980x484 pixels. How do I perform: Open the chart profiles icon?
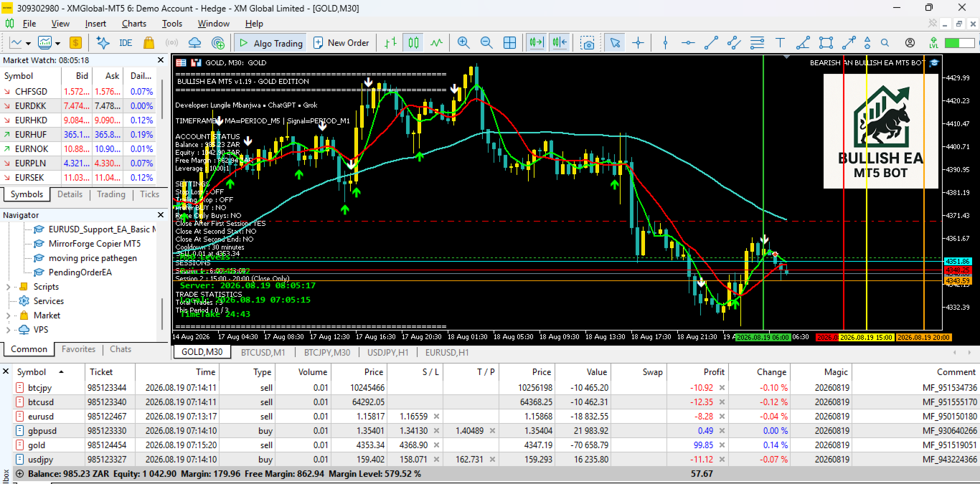coord(45,43)
